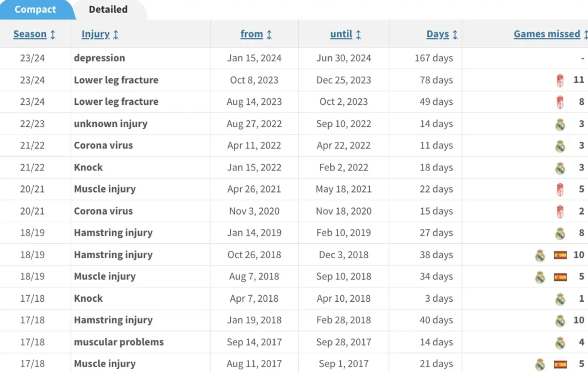This screenshot has height=373, width=588.
Task: Click the Spain flag in the Oct 26, 2018 row
Action: [560, 255]
